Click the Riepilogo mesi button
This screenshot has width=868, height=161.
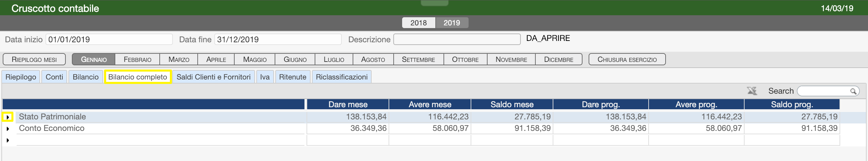coord(34,59)
